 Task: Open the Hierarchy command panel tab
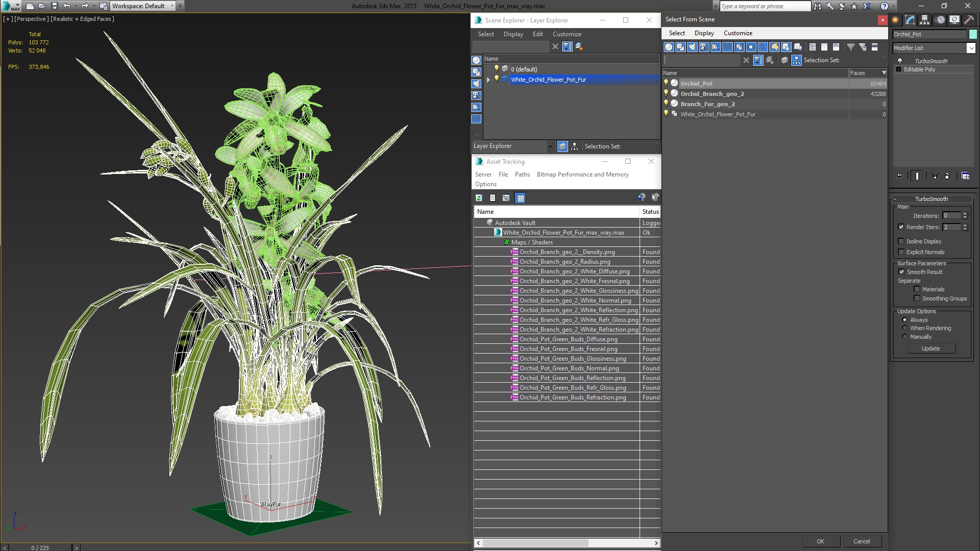pyautogui.click(x=924, y=20)
